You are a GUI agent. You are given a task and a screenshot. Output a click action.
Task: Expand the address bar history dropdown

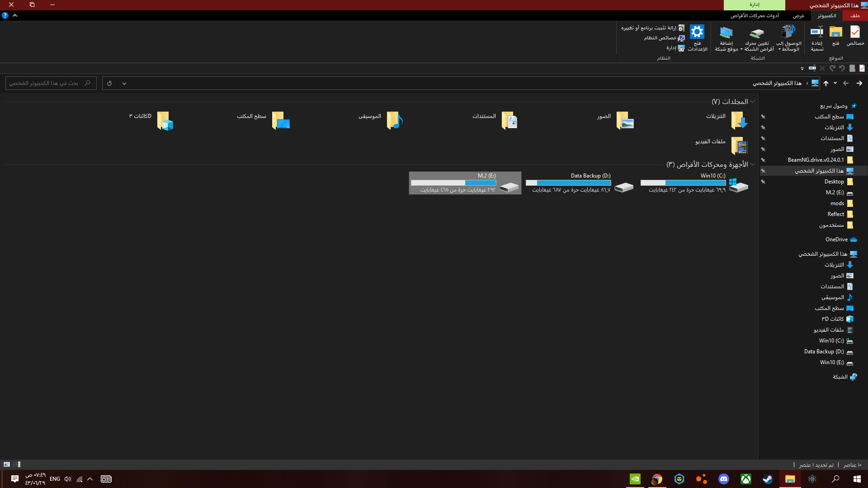[124, 84]
